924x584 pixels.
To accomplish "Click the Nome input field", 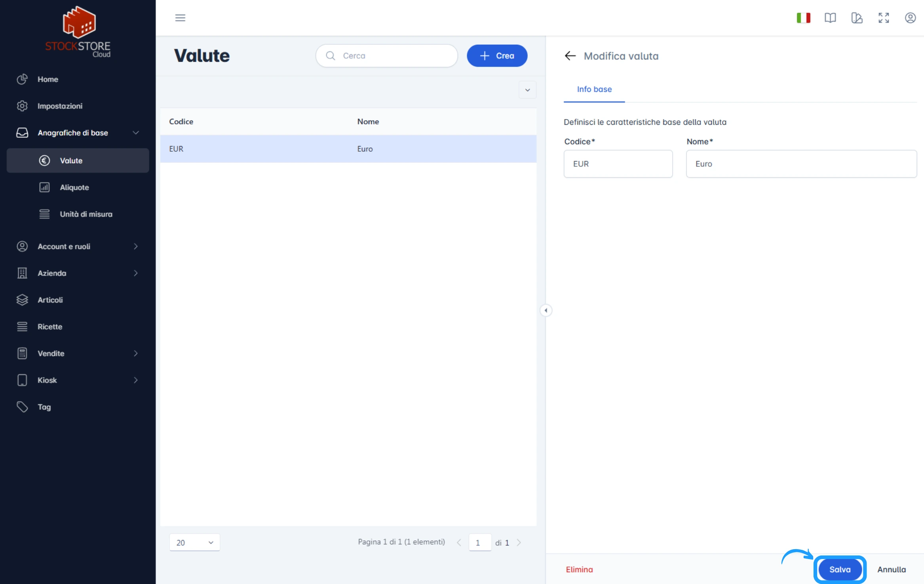I will pyautogui.click(x=801, y=164).
